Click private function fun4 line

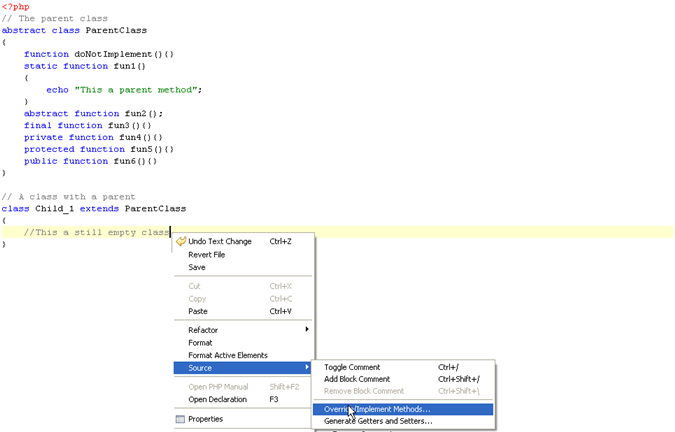tap(93, 137)
